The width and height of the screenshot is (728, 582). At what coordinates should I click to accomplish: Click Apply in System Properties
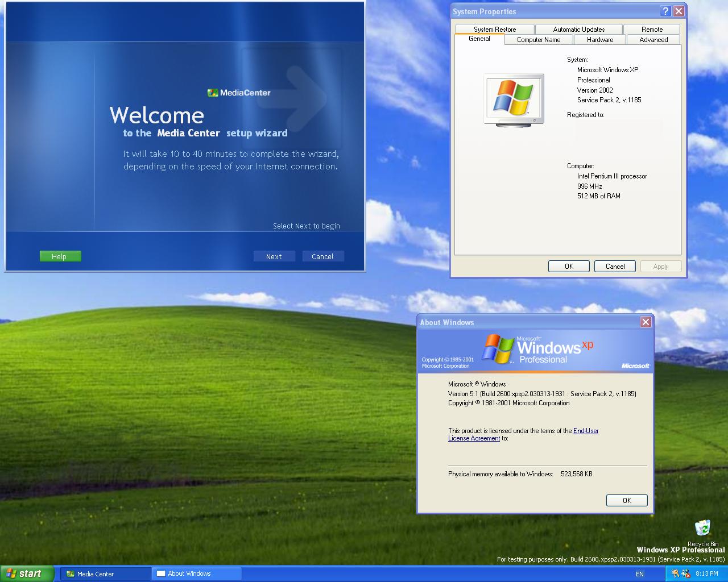tap(661, 266)
